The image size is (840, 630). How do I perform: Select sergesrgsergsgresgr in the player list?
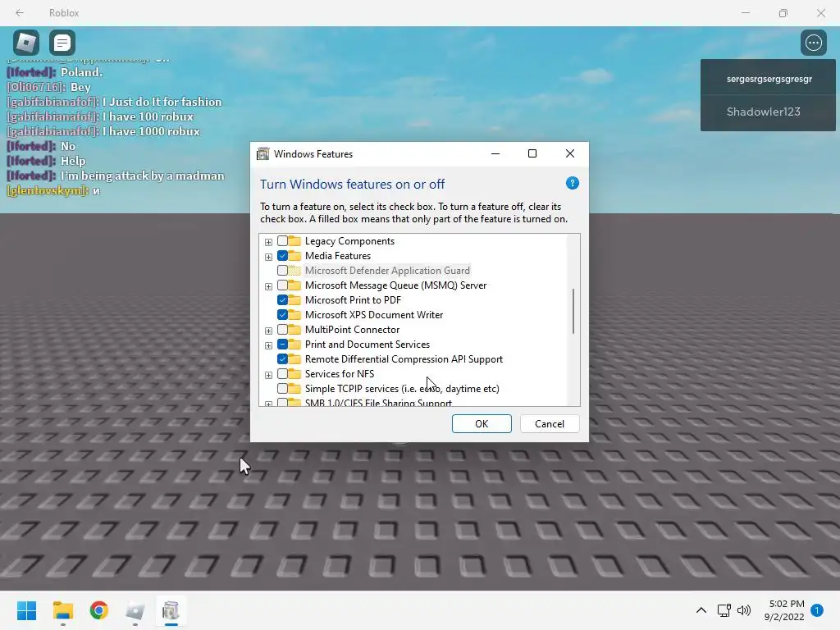pyautogui.click(x=769, y=79)
